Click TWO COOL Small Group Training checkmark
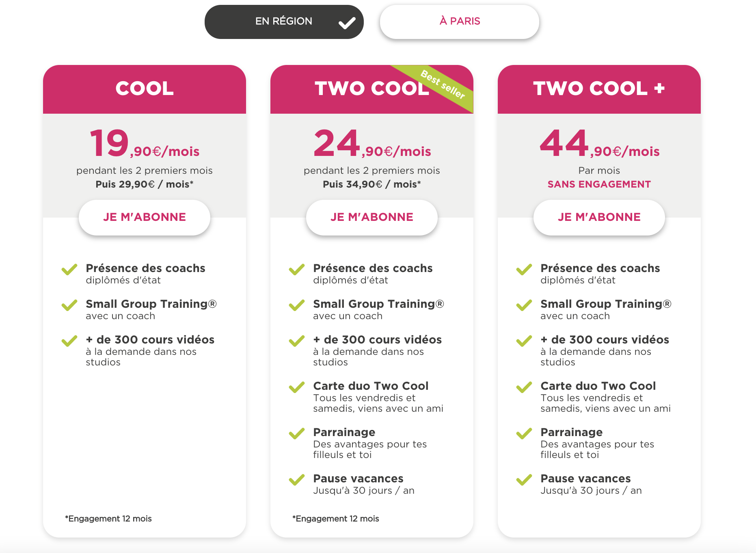The image size is (756, 553). [297, 305]
